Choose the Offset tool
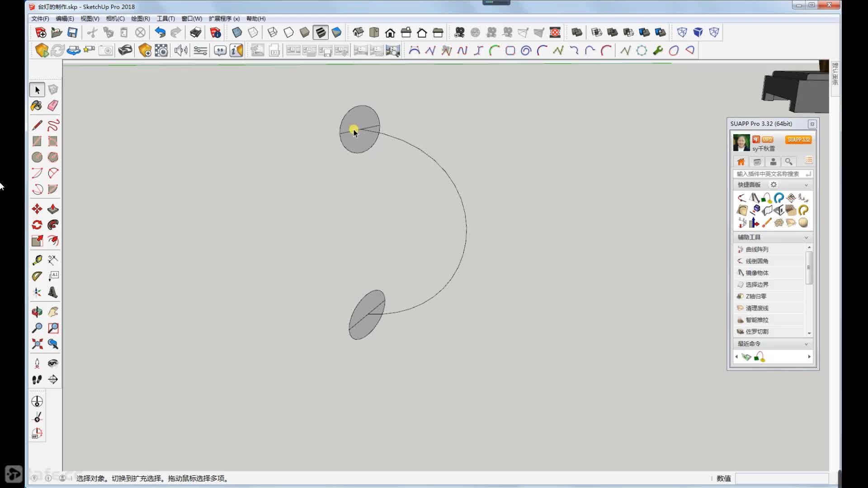Screen dimensions: 868x488 tap(53, 241)
